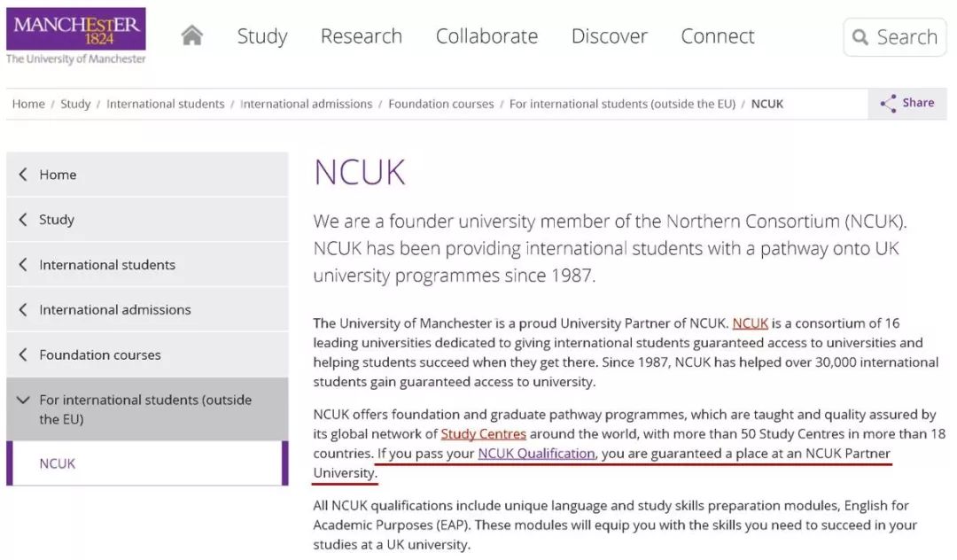The width and height of the screenshot is (957, 560).
Task: Open the Collaborate navigation menu
Action: pyautogui.click(x=486, y=36)
